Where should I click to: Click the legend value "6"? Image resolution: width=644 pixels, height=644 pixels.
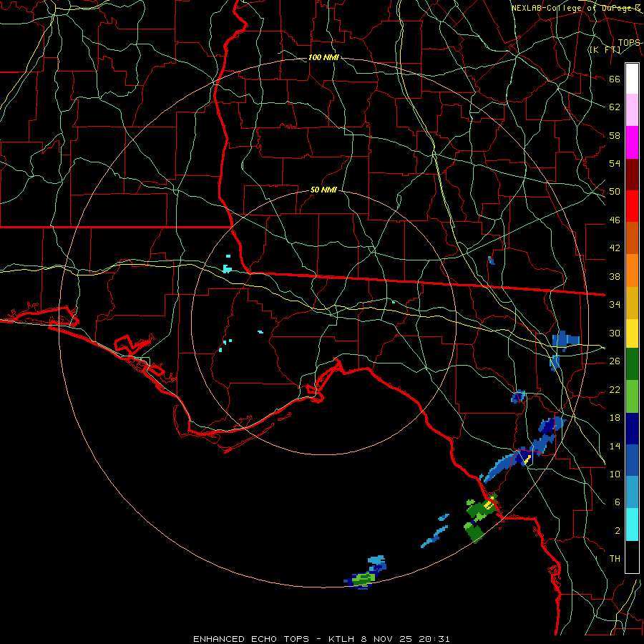coord(617,502)
